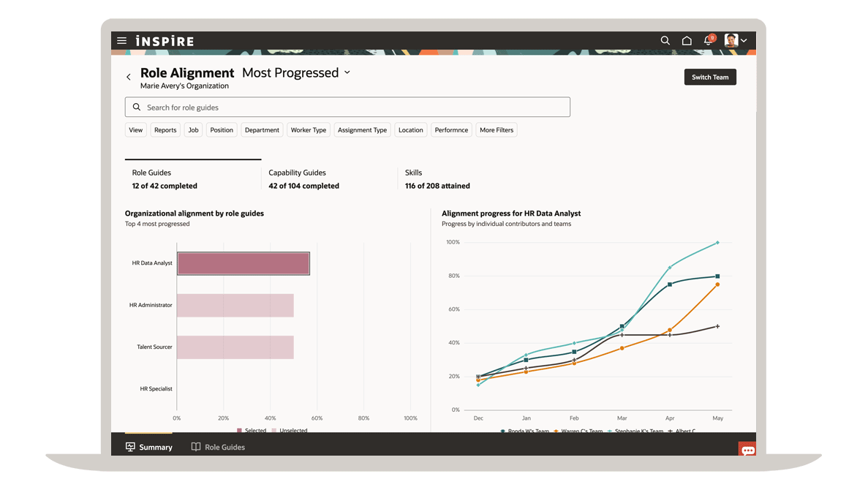Click the back arrow beside Role Alignment
This screenshot has width=868, height=490.
(129, 77)
